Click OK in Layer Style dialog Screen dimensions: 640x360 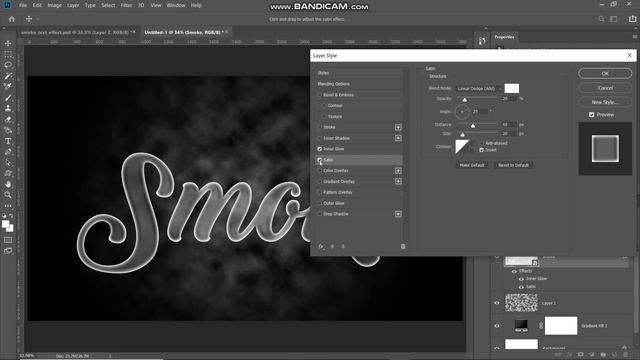[x=605, y=73]
